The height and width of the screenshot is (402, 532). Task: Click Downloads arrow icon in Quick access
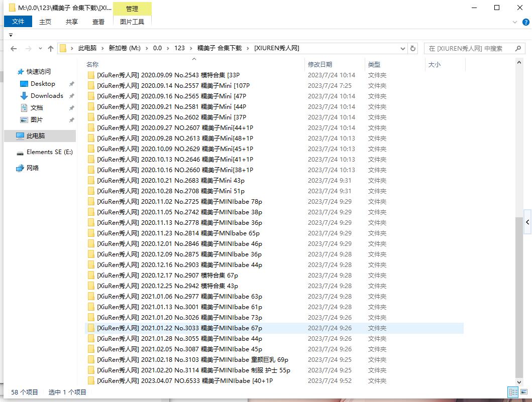point(24,96)
